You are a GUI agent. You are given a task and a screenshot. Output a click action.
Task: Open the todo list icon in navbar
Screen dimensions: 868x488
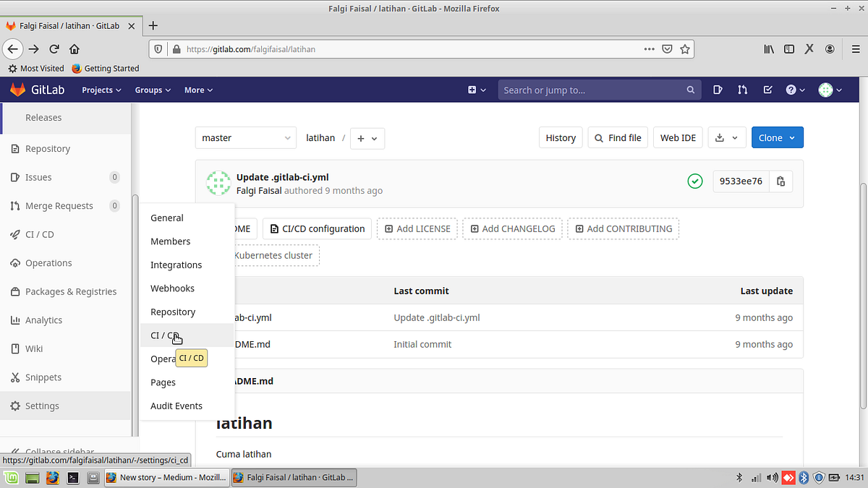[767, 89]
